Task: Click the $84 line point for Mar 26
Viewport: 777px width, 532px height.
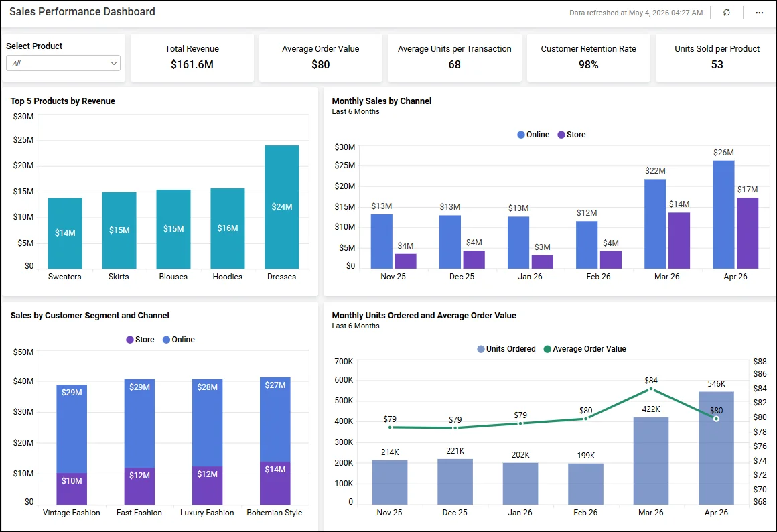Action: 651,389
